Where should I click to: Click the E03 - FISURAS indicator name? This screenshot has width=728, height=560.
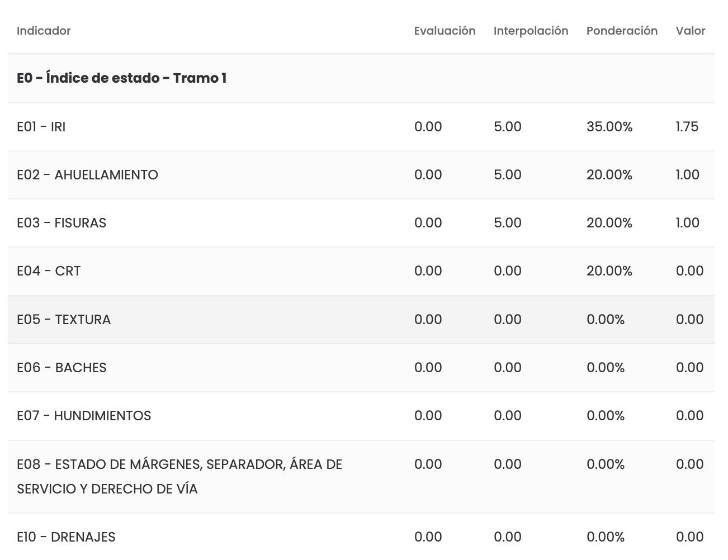click(62, 223)
